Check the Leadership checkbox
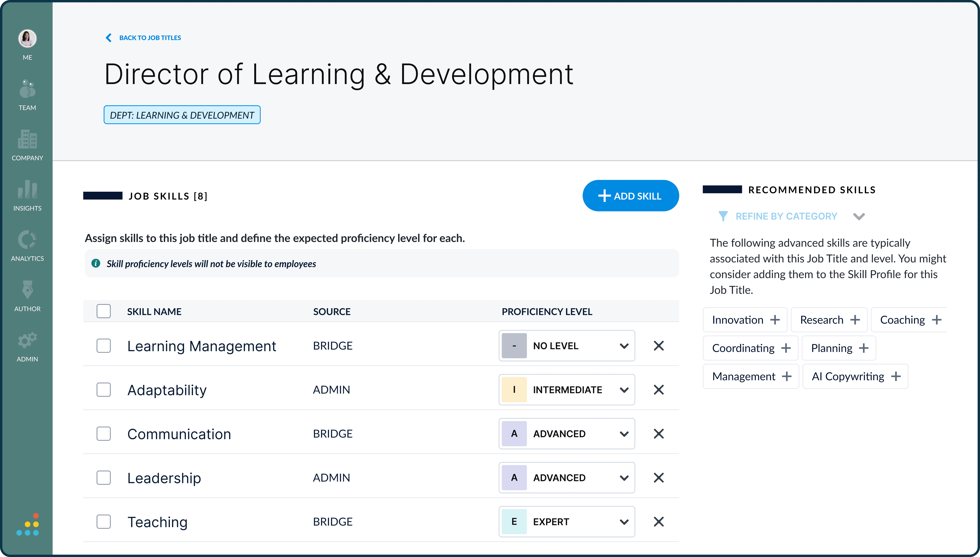This screenshot has height=557, width=980. coord(104,477)
